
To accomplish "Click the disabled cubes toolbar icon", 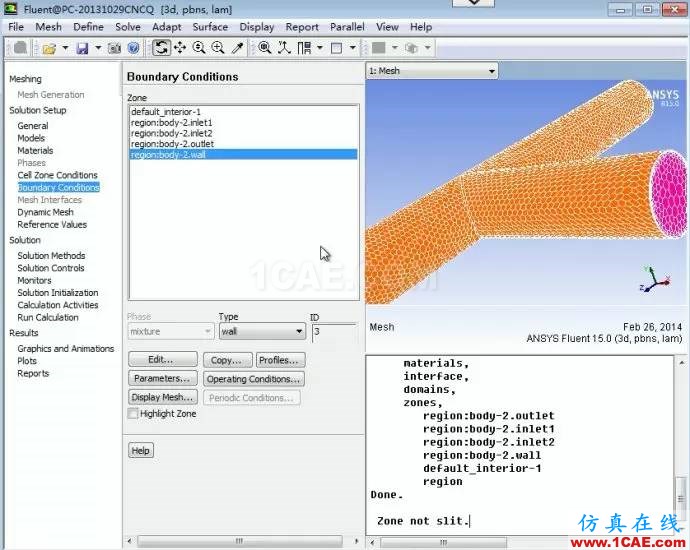I will (411, 48).
